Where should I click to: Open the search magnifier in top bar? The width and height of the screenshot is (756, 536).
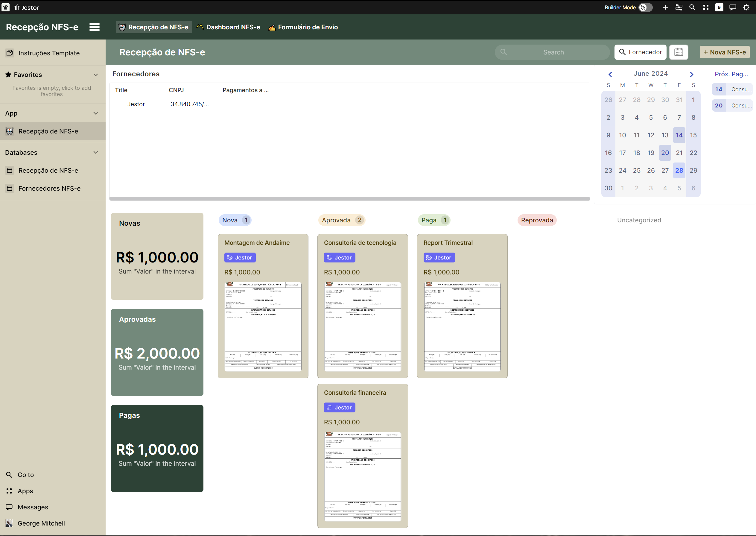692,7
